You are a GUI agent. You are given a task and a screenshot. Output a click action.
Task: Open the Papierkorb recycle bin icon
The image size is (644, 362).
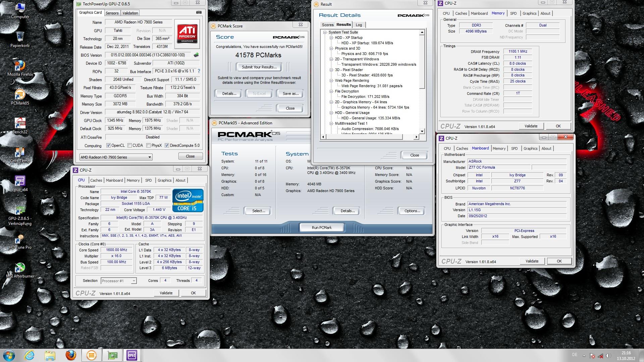(20, 40)
